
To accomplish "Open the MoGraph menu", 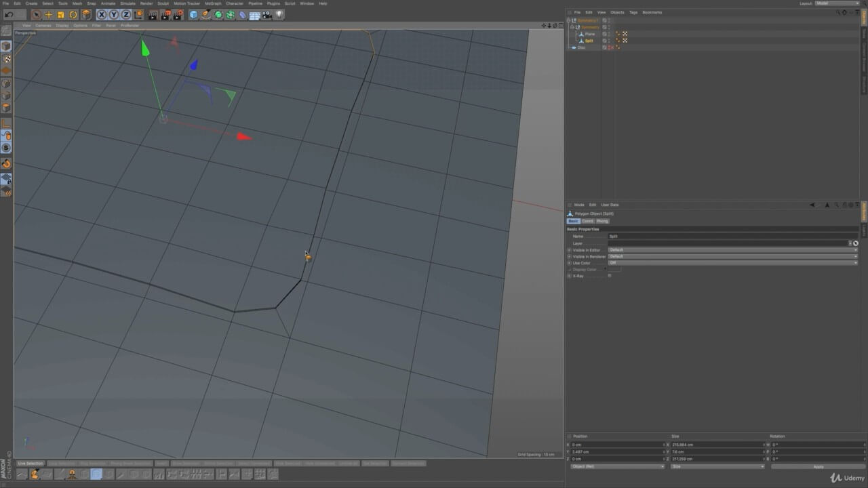I will pyautogui.click(x=212, y=3).
